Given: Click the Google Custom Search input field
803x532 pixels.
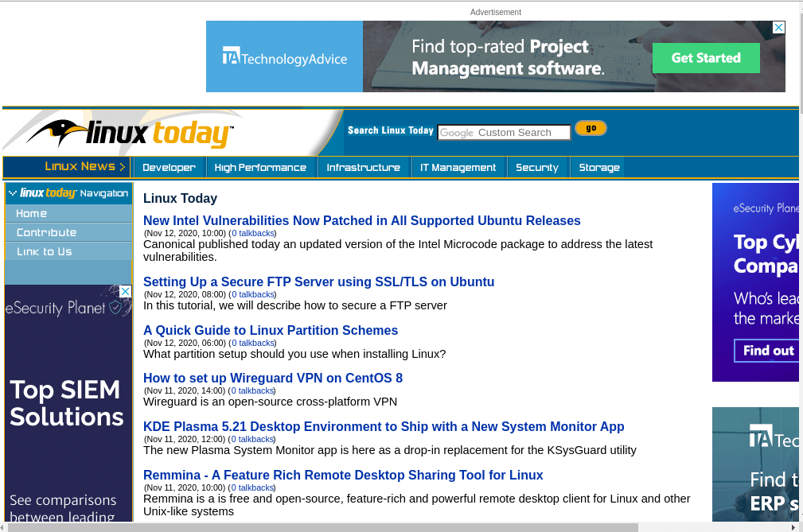Looking at the screenshot, I should (504, 133).
